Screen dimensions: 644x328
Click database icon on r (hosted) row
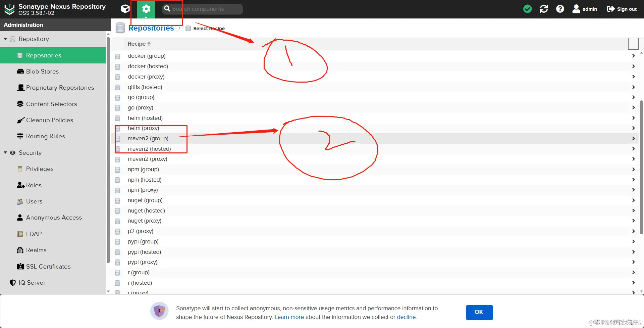pyautogui.click(x=117, y=283)
